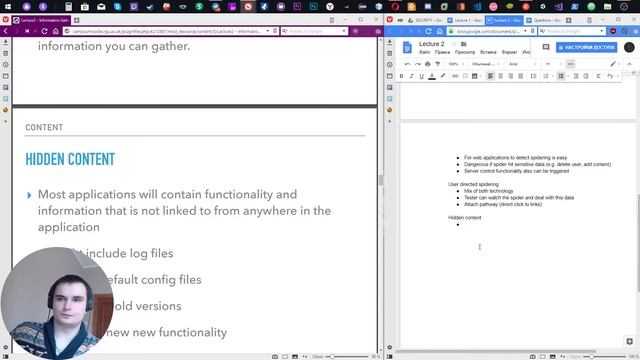640x360 pixels.
Task: Click the search field in left browser window
Action: [x=313, y=31]
